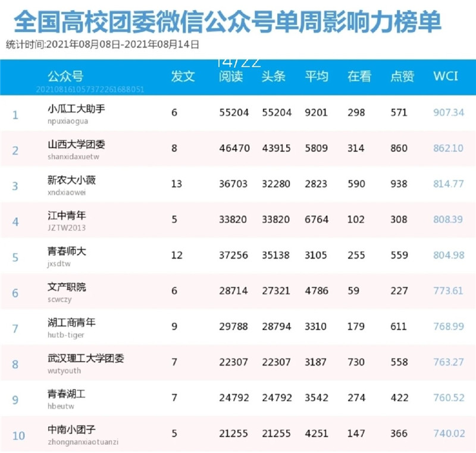Select account name 文产职院
476x453 pixels.
click(67, 287)
